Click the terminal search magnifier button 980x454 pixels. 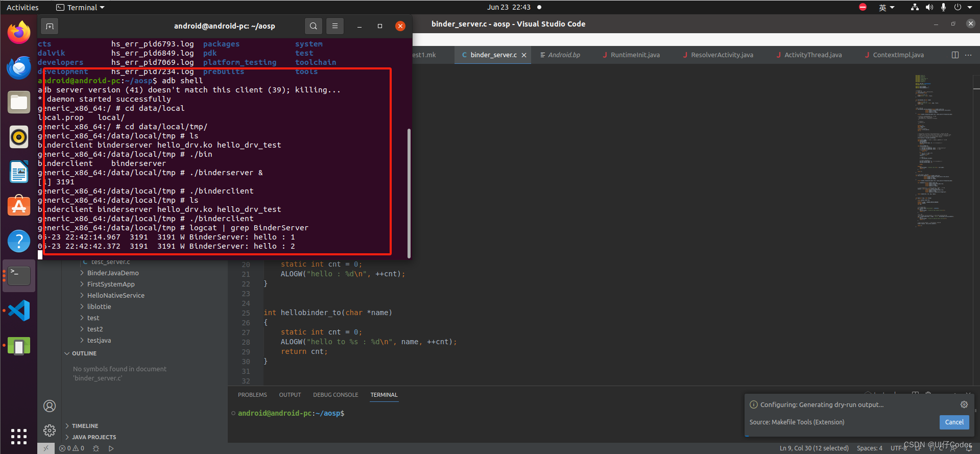click(x=314, y=26)
